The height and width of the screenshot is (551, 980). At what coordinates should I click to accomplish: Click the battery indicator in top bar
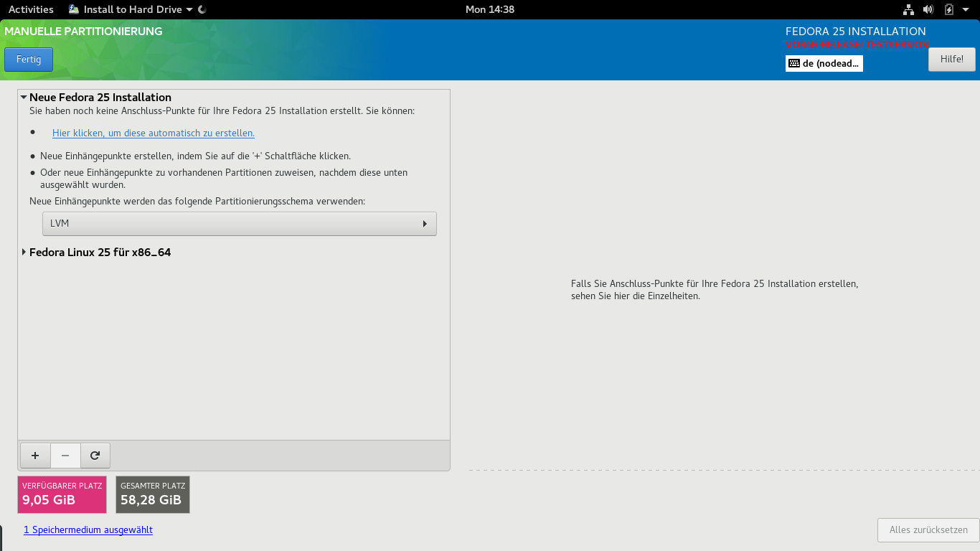949,9
